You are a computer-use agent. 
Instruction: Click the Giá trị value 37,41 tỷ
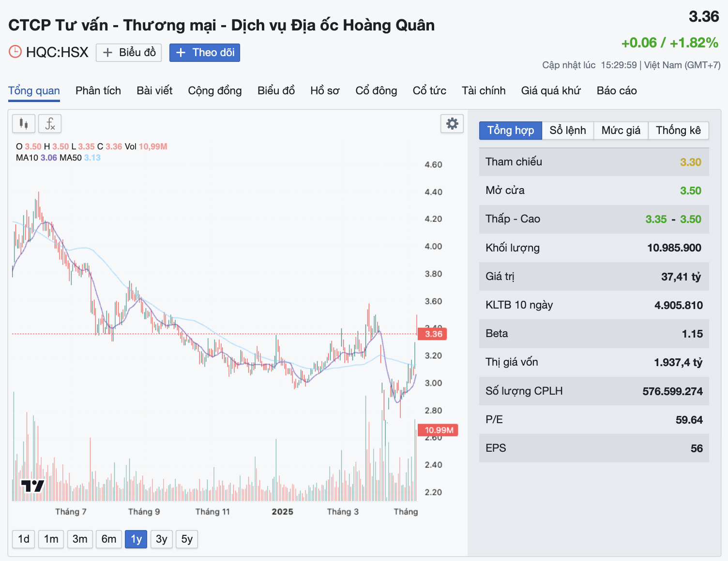point(681,277)
